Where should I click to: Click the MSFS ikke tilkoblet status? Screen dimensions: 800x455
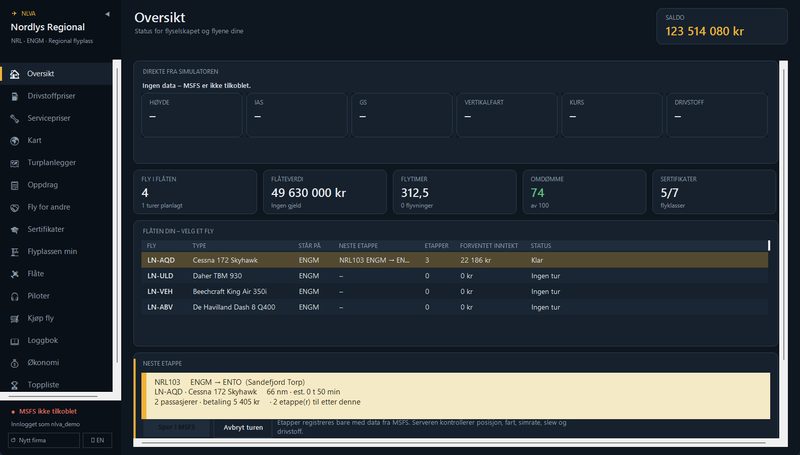pyautogui.click(x=44, y=411)
